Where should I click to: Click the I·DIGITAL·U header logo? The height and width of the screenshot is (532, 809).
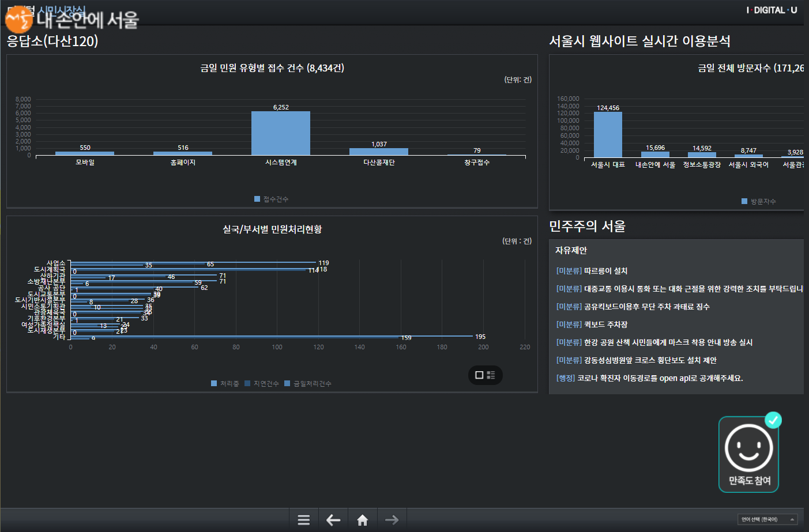(x=772, y=10)
